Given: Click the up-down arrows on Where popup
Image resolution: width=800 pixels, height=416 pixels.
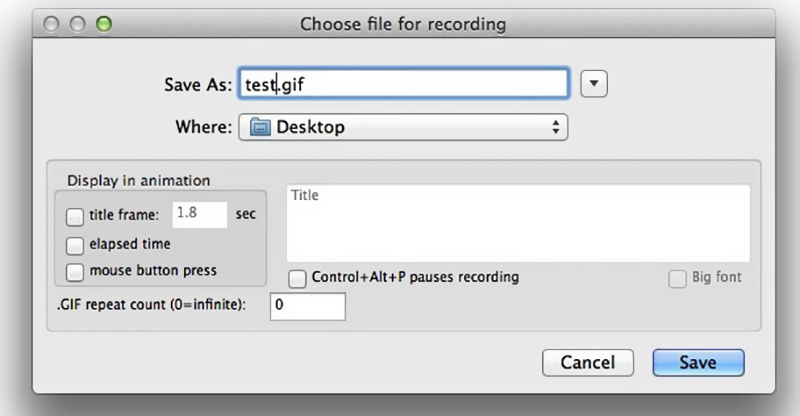Looking at the screenshot, I should pos(555,127).
